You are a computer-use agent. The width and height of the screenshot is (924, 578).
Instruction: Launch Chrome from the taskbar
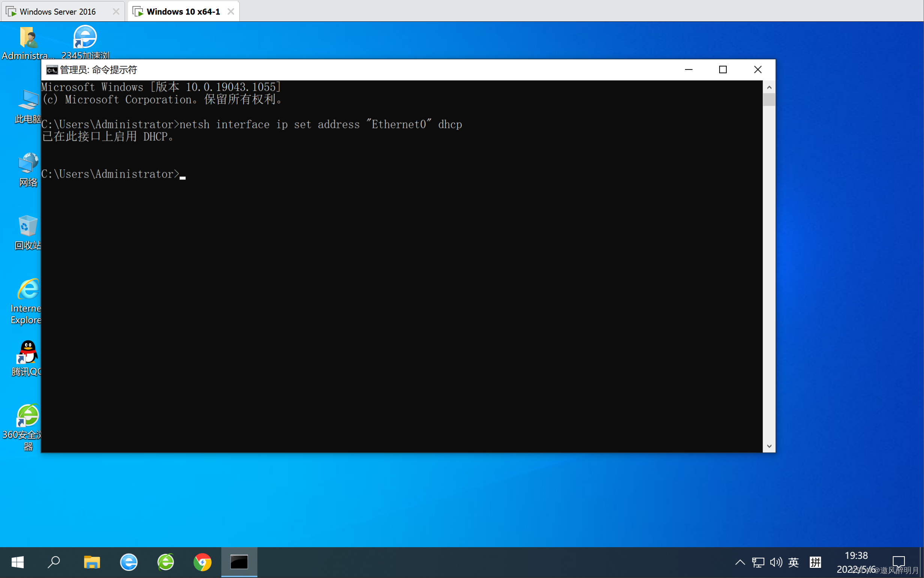tap(203, 562)
